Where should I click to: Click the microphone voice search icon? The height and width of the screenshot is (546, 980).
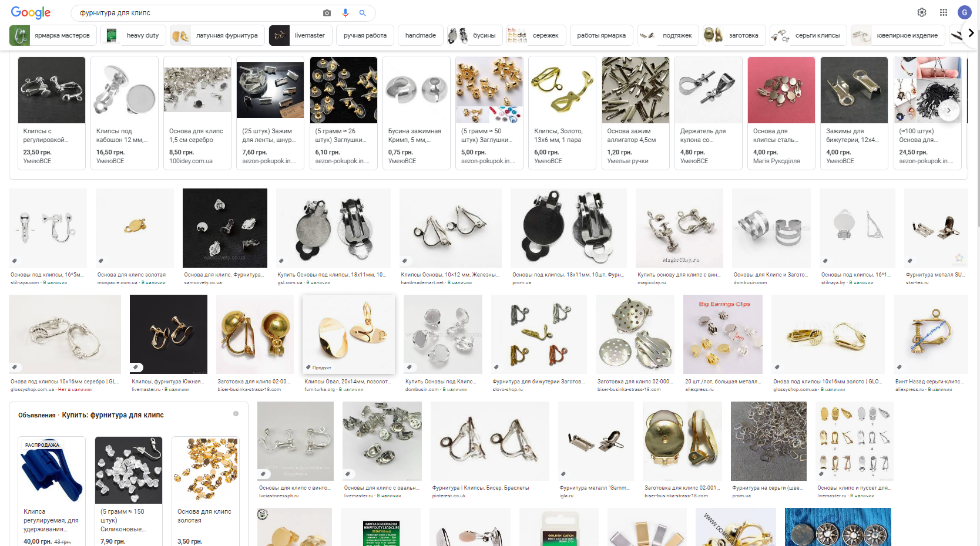coord(345,13)
